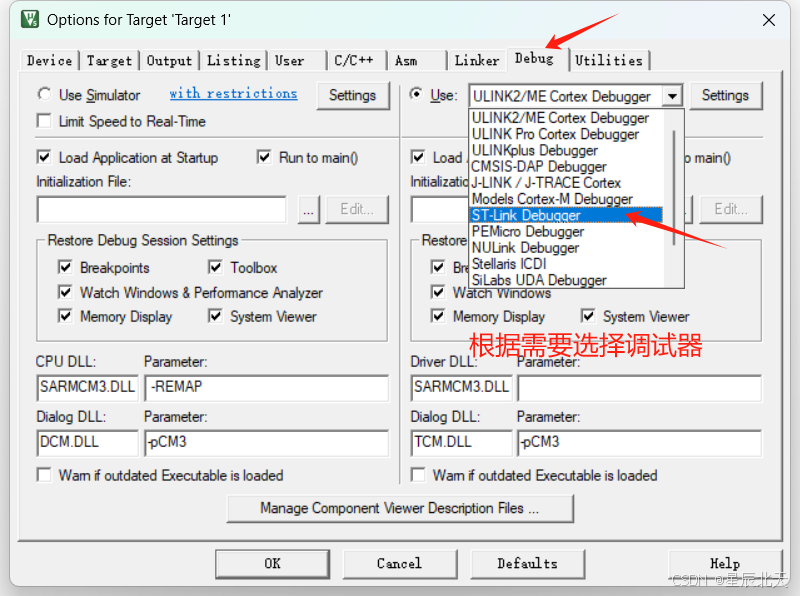
Task: Toggle hardware Breakpoints checkbox
Action: click(x=438, y=267)
